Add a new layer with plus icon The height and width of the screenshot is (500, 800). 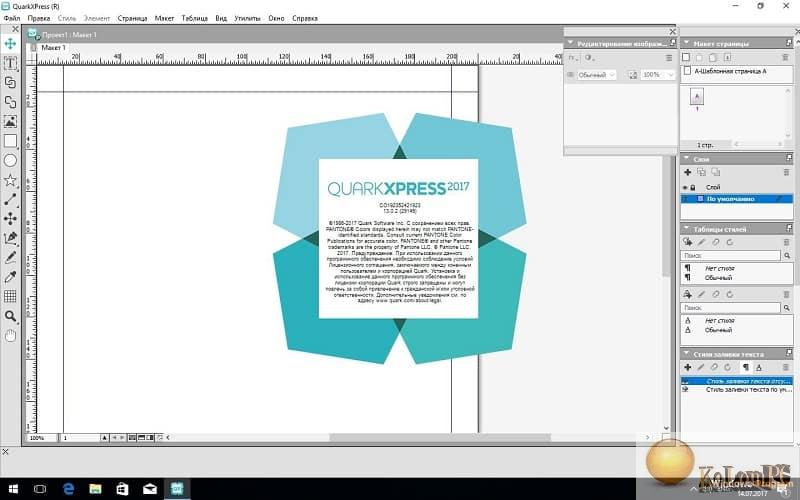pos(687,172)
